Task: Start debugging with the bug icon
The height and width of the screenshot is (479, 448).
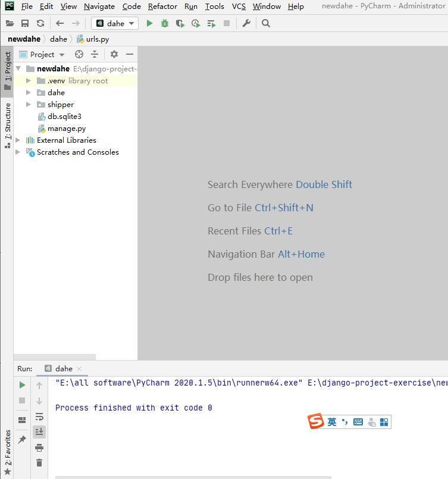Action: 165,24
